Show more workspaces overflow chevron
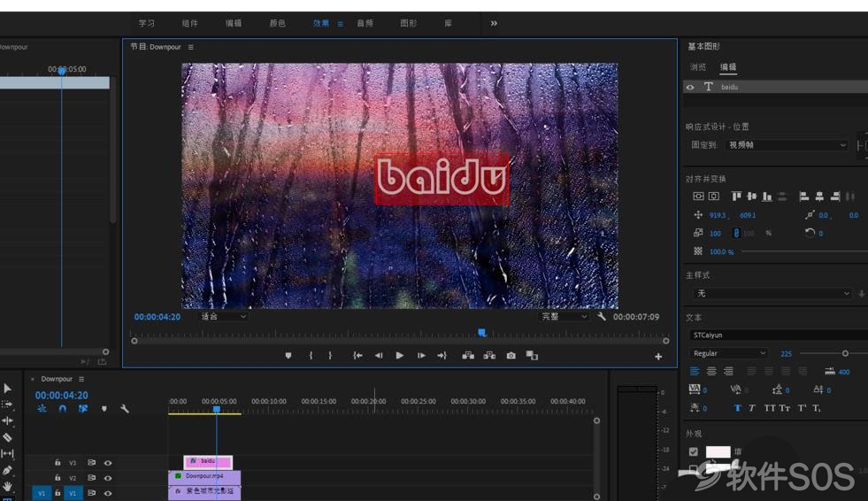The image size is (868, 501). (494, 23)
